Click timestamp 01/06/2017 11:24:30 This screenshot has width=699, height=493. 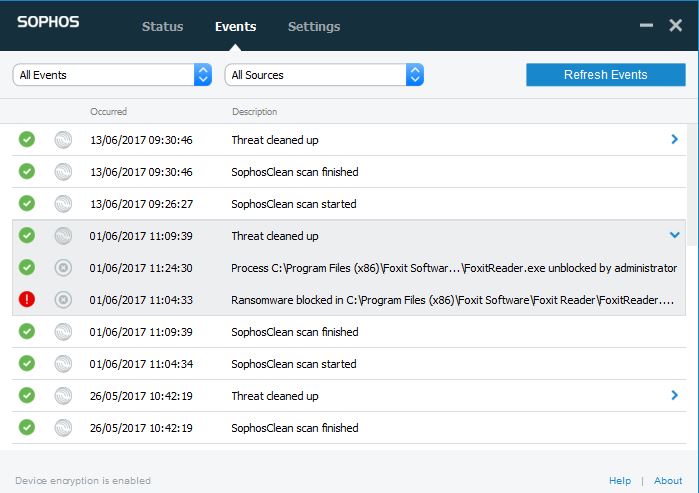click(x=141, y=268)
